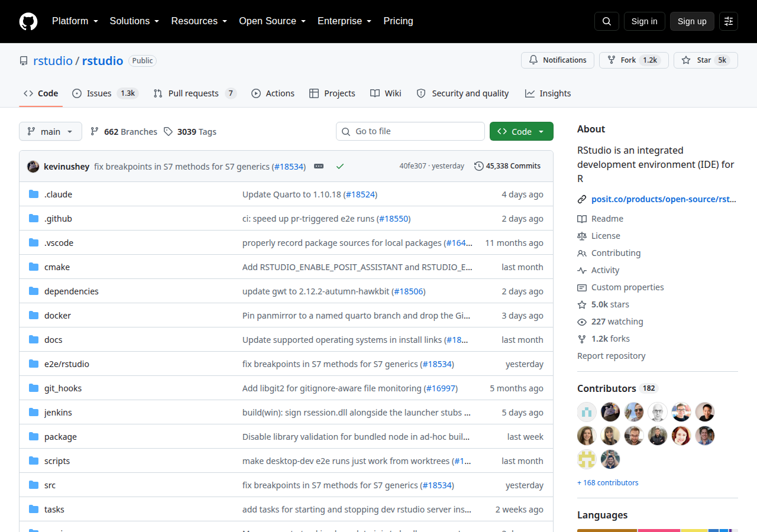Click the Sign in button
Image resolution: width=757 pixels, height=532 pixels.
[x=645, y=21]
